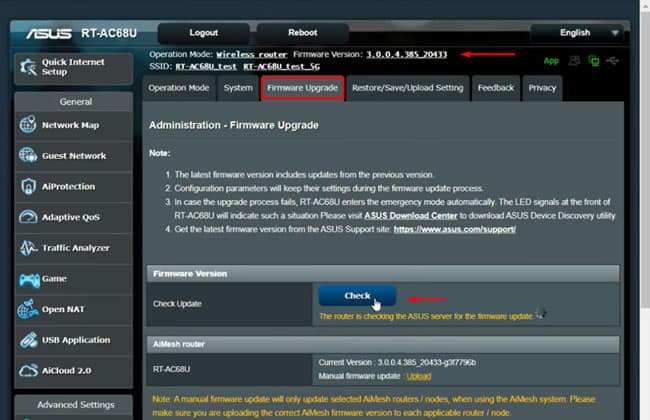Switch to the System tab

click(x=238, y=88)
